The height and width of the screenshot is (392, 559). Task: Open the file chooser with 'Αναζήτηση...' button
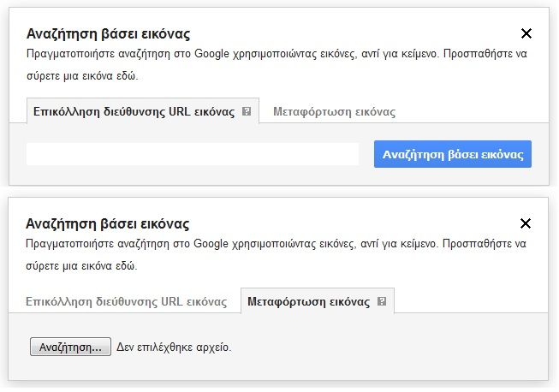coord(70,347)
